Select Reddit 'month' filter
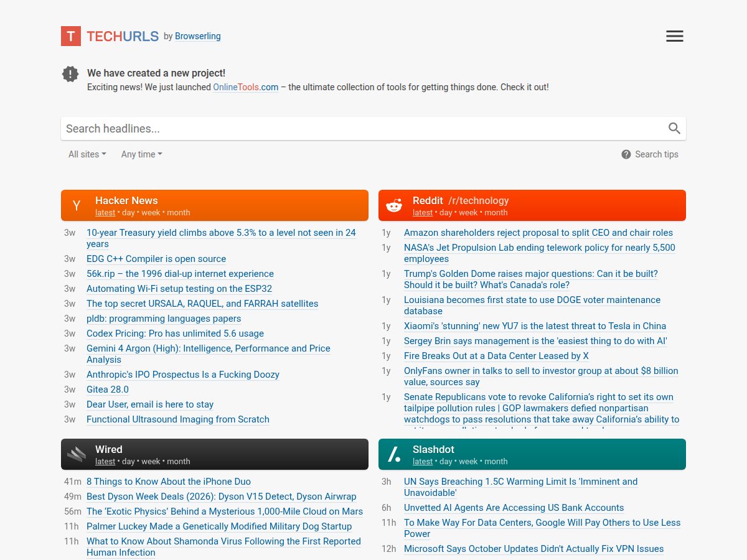The width and height of the screenshot is (747, 560). (496, 213)
